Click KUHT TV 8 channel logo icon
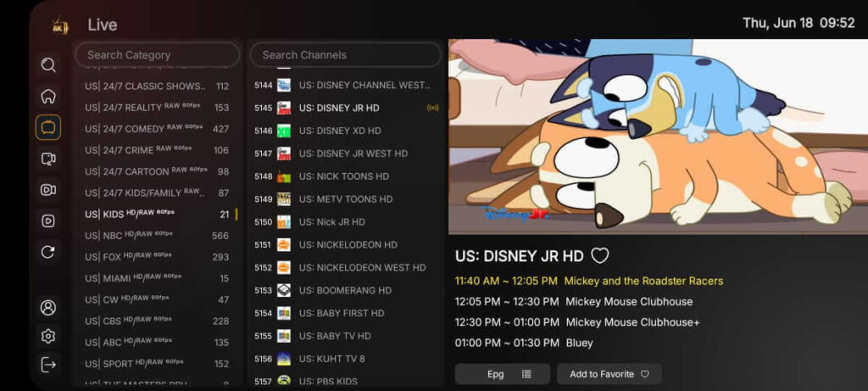The width and height of the screenshot is (868, 391). (283, 359)
